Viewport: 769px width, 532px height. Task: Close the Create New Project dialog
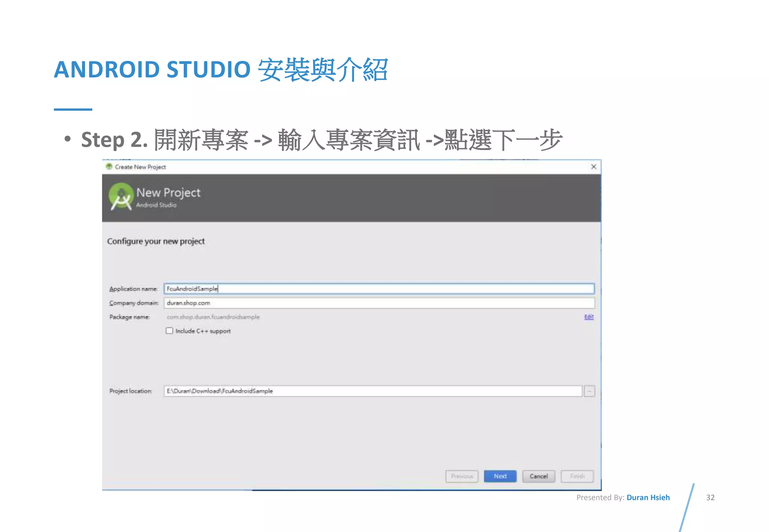[594, 167]
